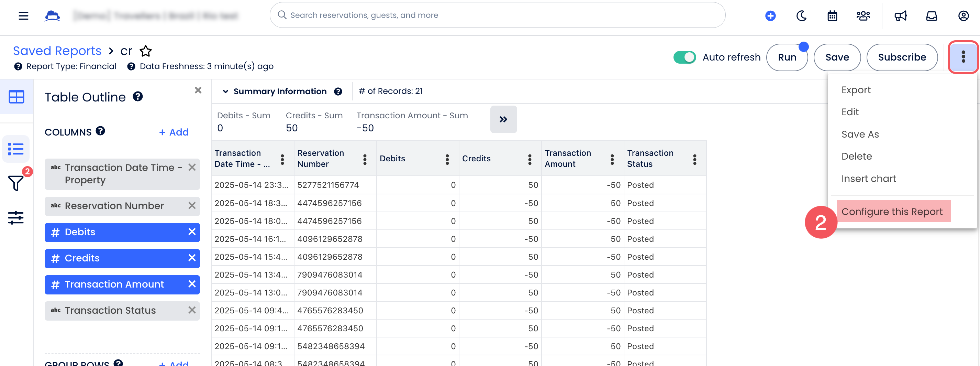Open the hamburger navigation menu

24,15
